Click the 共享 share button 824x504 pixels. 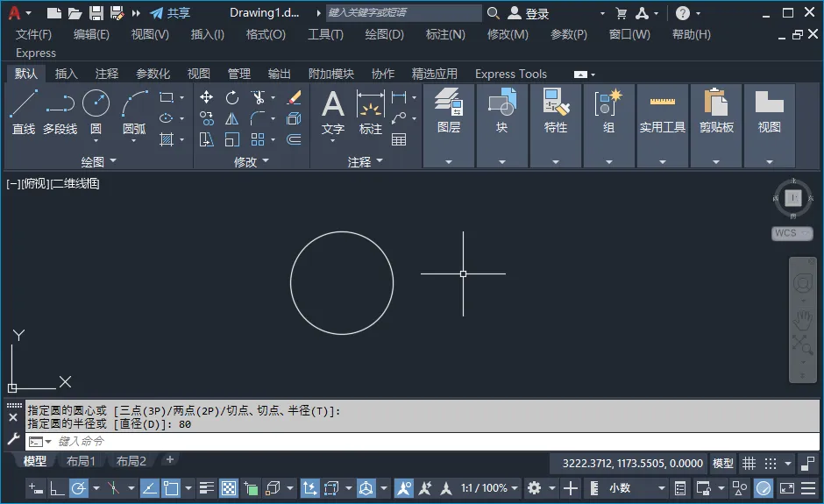pyautogui.click(x=170, y=13)
